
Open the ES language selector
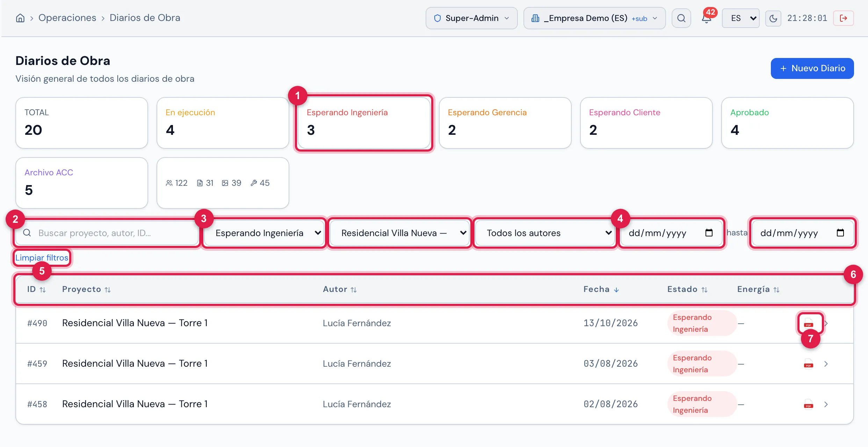tap(740, 18)
